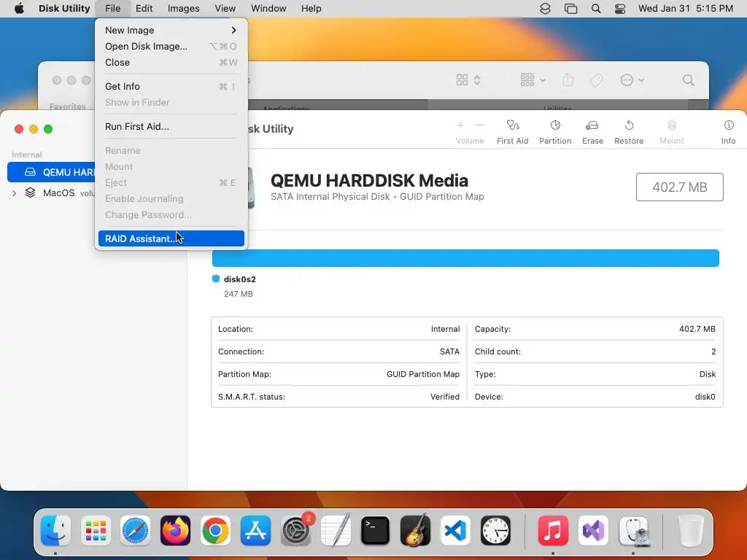The image size is (747, 560).
Task: Open Visual Studio Code from the Dock
Action: [455, 531]
